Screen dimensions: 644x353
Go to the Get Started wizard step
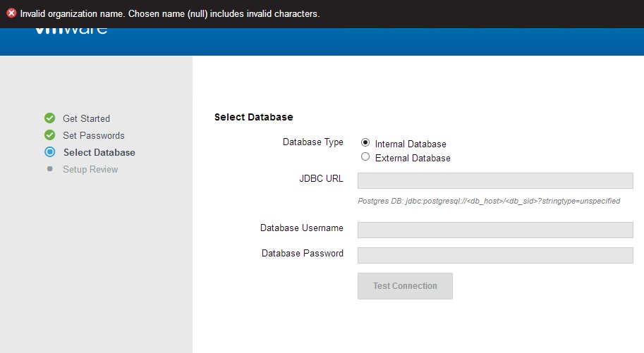[x=86, y=118]
